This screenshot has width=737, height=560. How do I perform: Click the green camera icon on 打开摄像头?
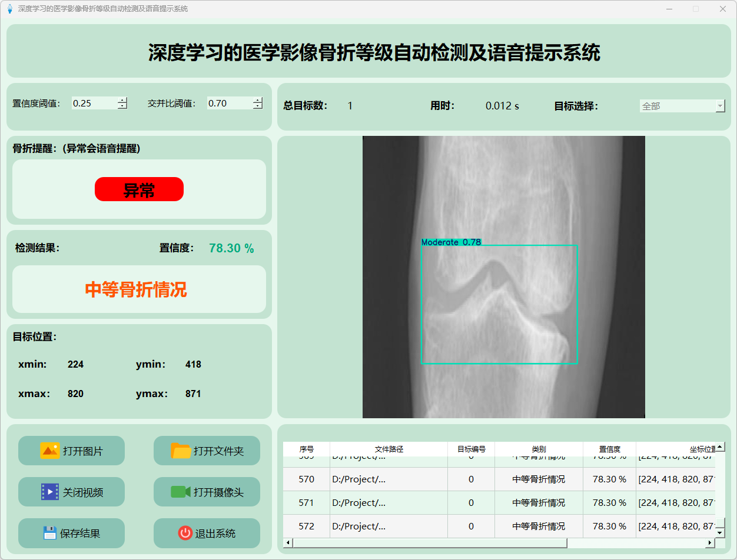pyautogui.click(x=181, y=492)
